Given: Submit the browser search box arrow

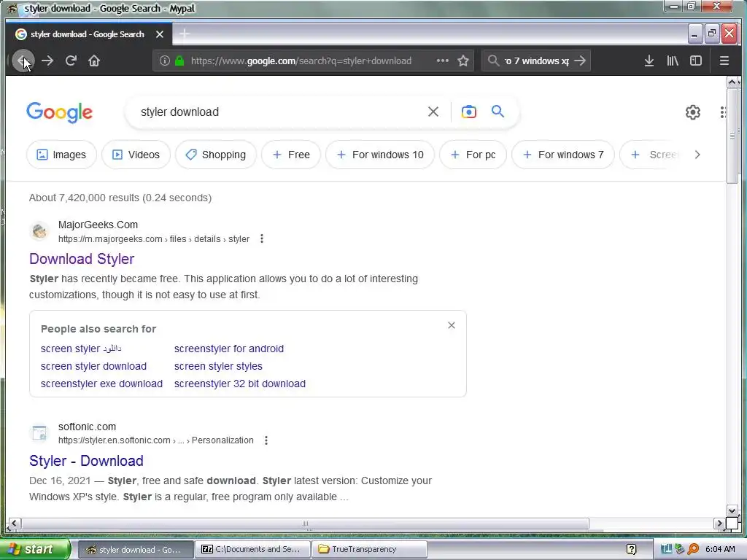Looking at the screenshot, I should [580, 61].
